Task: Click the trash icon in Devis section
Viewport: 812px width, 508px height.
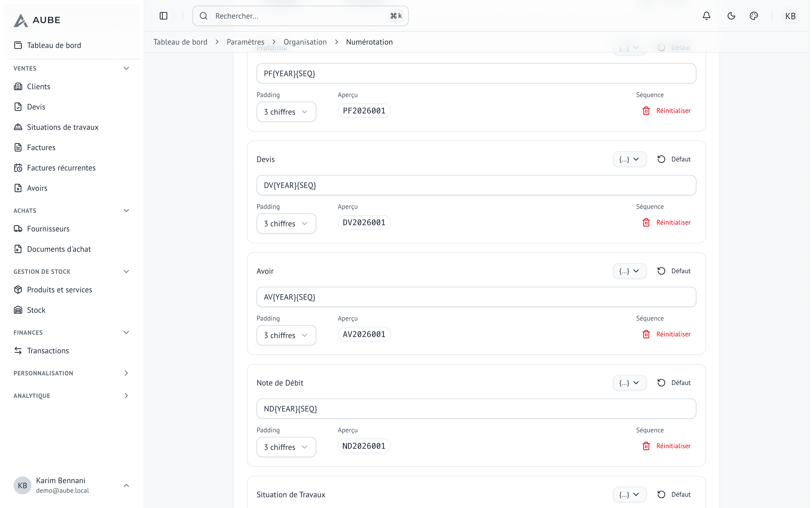Action: point(646,222)
